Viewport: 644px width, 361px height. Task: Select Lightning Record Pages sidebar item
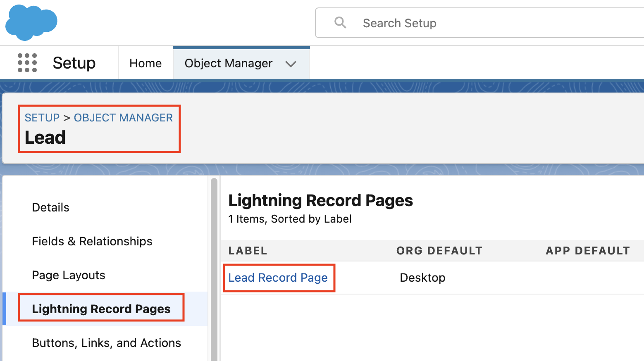(101, 309)
